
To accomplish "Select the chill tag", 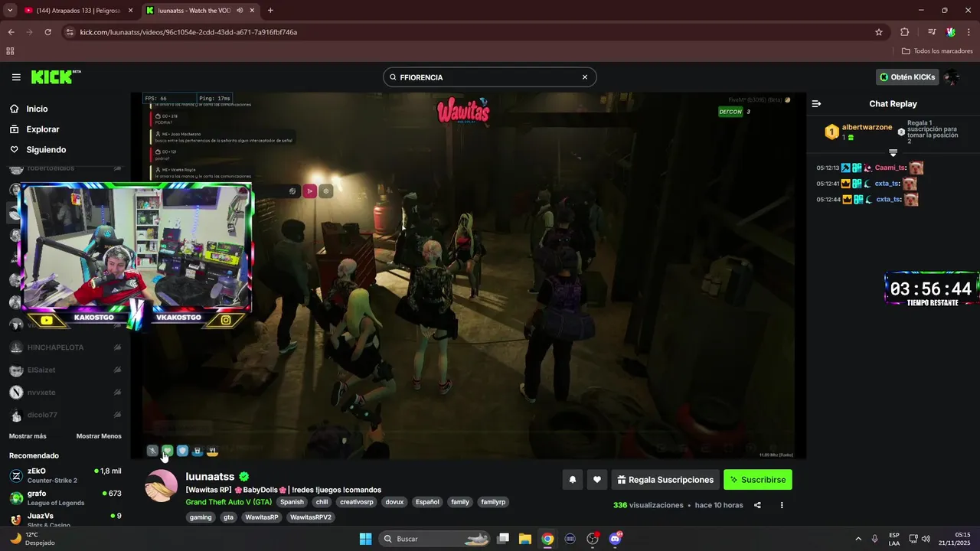I will click(322, 502).
